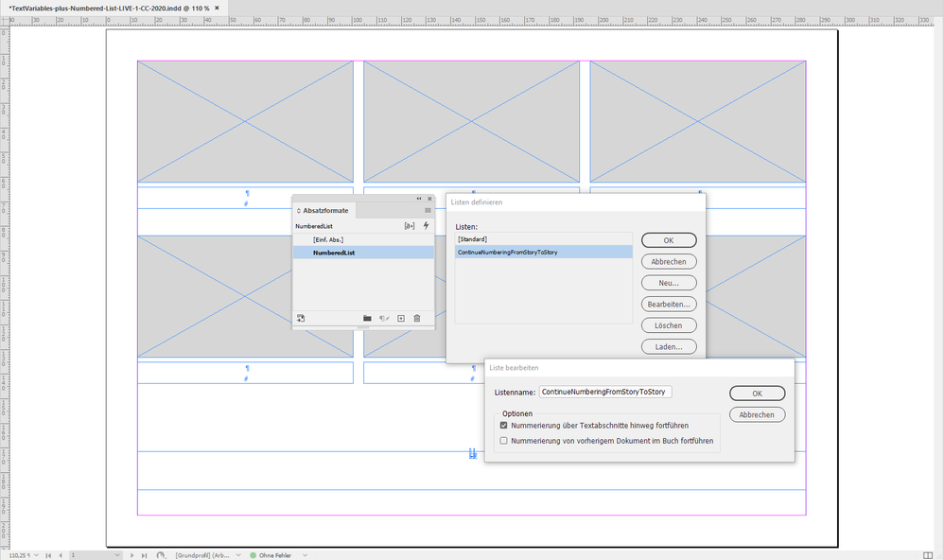This screenshot has height=560, width=944.
Task: Toggle split layout view icon
Action: pyautogui.click(x=928, y=555)
